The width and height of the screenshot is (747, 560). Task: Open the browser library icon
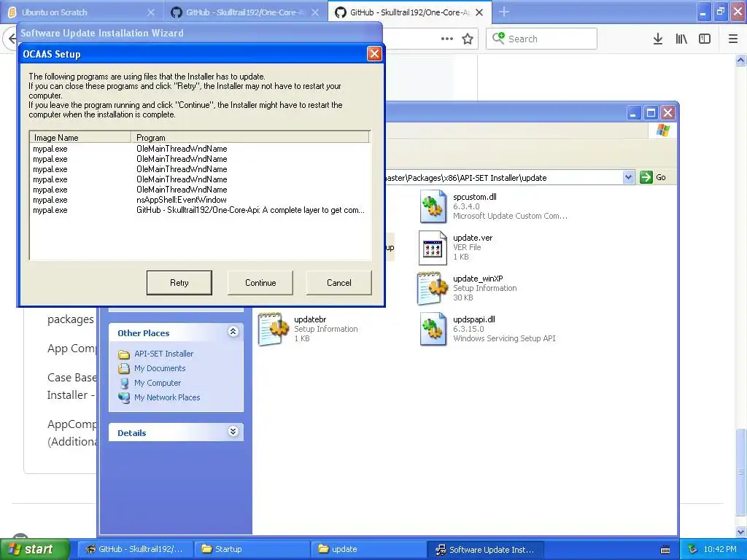tap(681, 39)
